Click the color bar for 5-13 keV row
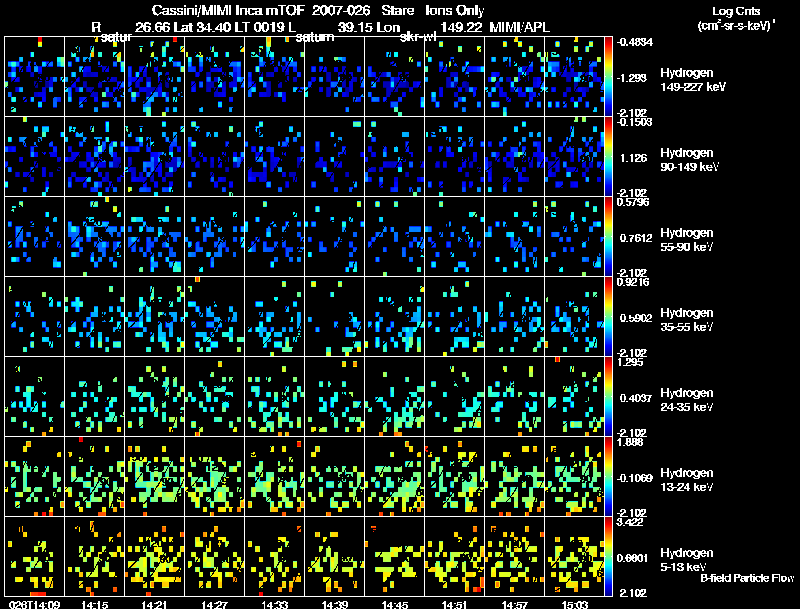 [608, 556]
